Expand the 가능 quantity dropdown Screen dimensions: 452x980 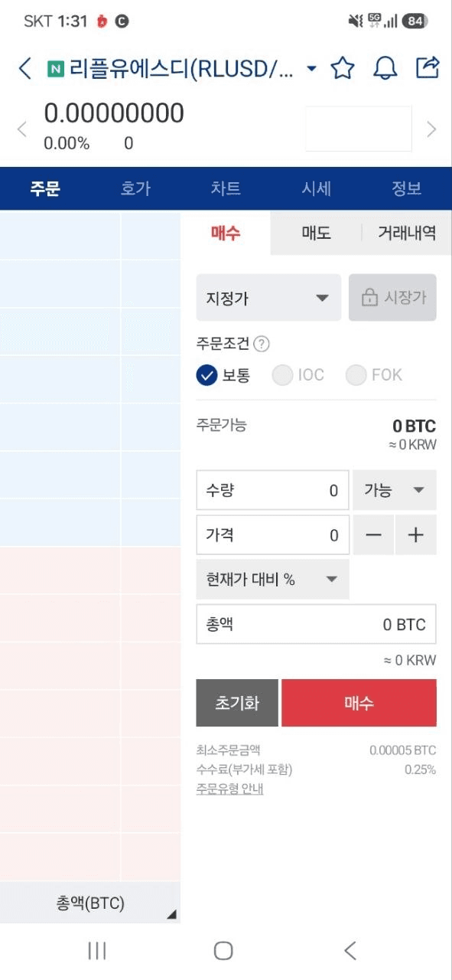pos(395,490)
